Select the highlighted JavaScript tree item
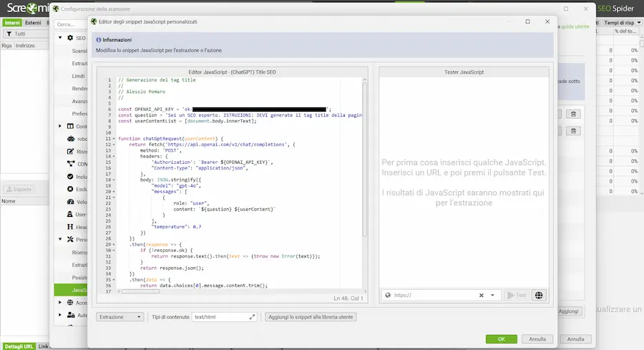Image resolution: width=644 pixels, height=350 pixels. click(71, 290)
